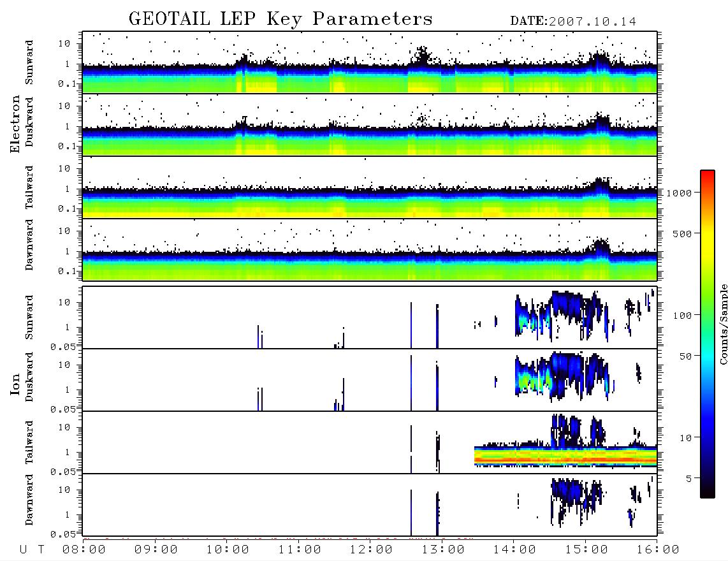Screen dimensions: 728x561
Task: Click the Ion 'Tailward' axis label
Action: click(x=29, y=442)
